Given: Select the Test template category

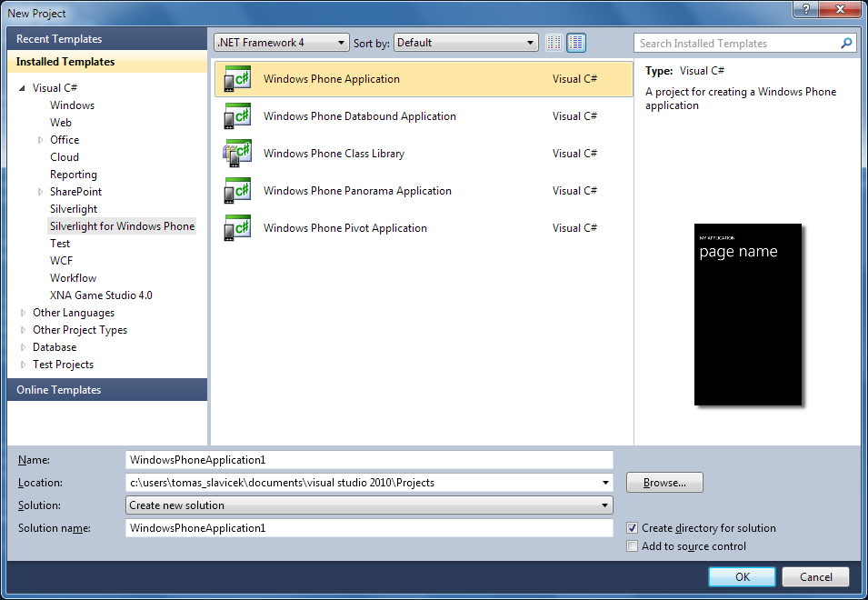Looking at the screenshot, I should 60,244.
